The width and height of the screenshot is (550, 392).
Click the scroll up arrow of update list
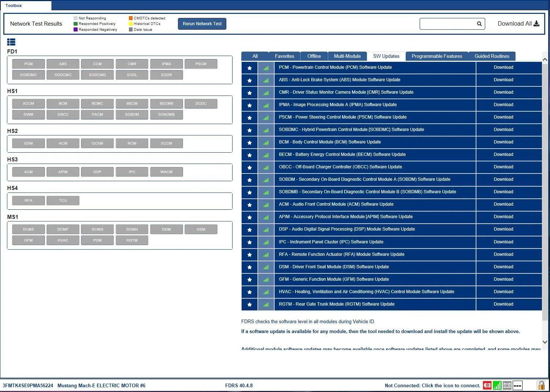pos(545,59)
